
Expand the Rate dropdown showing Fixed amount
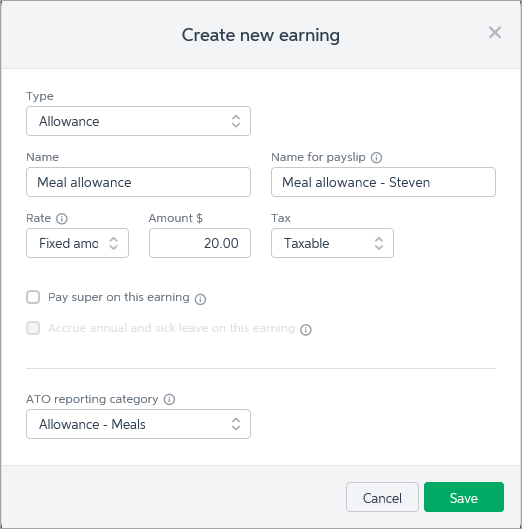(x=77, y=243)
